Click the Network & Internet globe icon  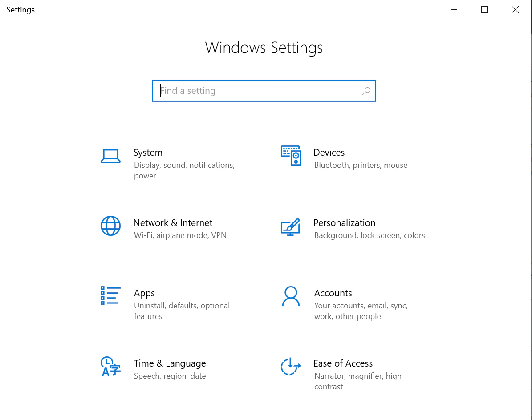click(x=110, y=226)
